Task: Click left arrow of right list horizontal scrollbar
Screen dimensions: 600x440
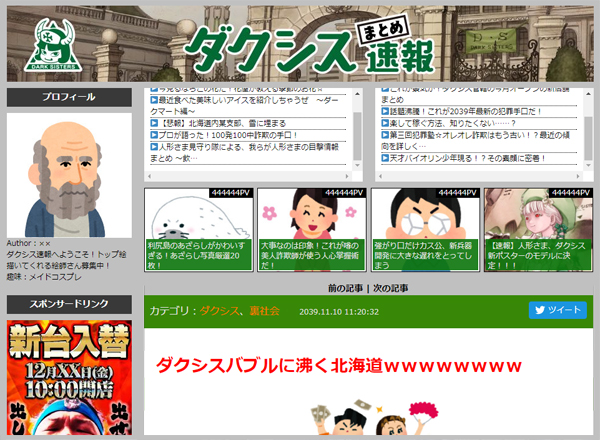Action: 380,176
